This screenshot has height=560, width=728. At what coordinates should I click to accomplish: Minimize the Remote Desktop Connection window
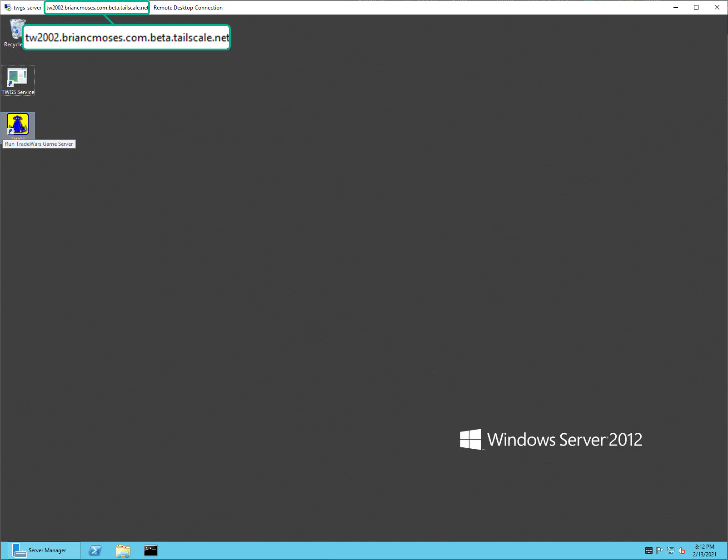pyautogui.click(x=676, y=7)
